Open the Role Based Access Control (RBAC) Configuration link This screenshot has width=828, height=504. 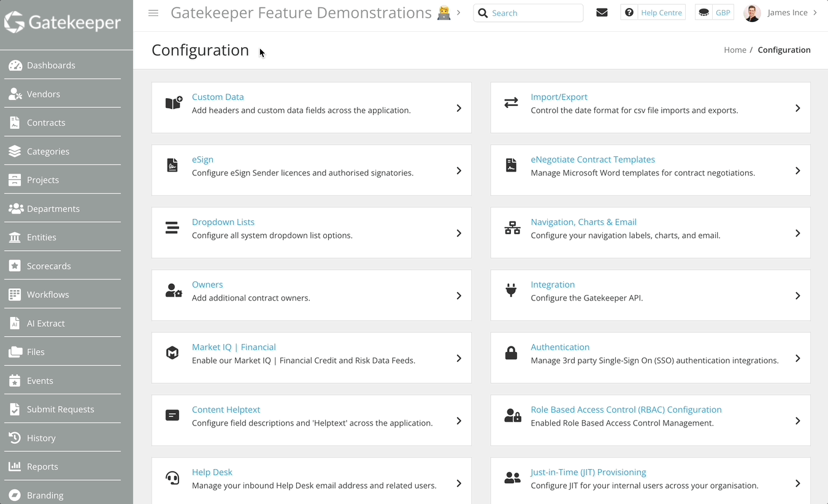click(x=626, y=410)
